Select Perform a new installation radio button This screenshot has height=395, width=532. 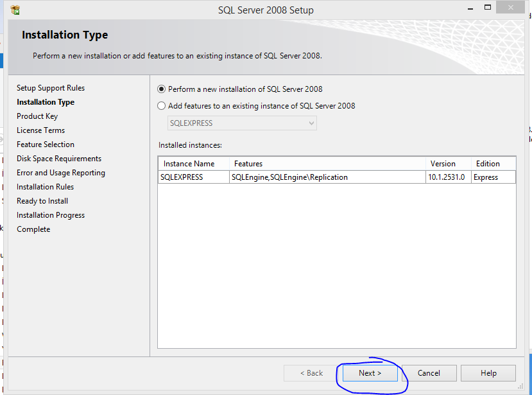pos(162,89)
